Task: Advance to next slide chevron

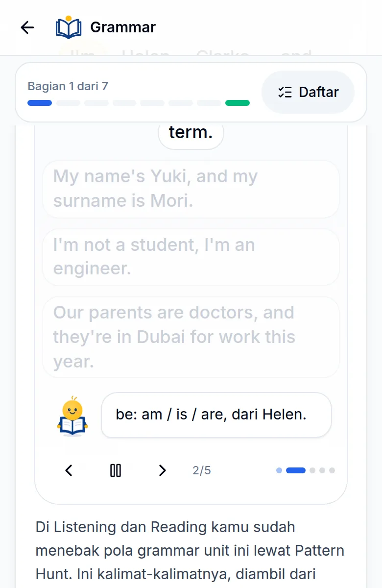Action: tap(162, 470)
